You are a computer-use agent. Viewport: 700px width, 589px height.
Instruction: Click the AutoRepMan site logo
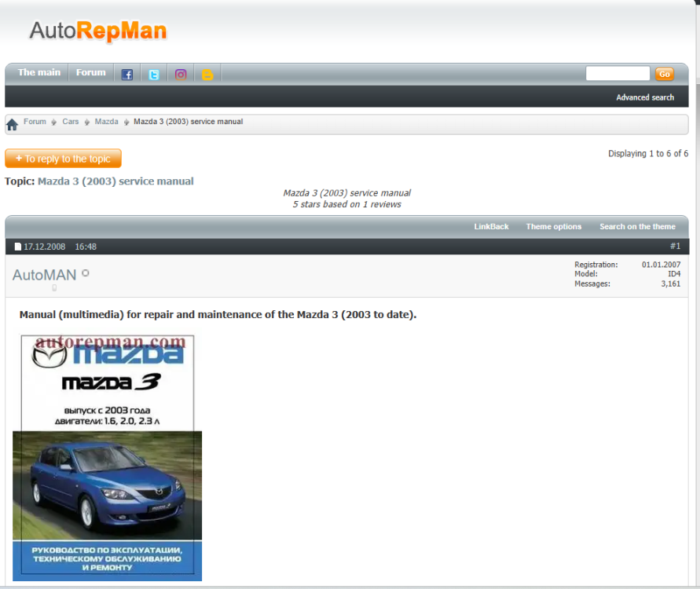[x=98, y=31]
